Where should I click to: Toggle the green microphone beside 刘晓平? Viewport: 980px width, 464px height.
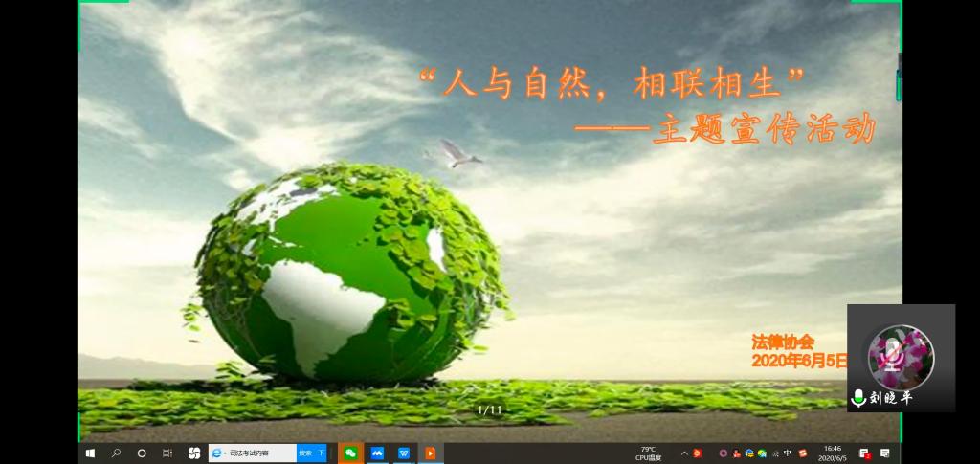point(858,398)
